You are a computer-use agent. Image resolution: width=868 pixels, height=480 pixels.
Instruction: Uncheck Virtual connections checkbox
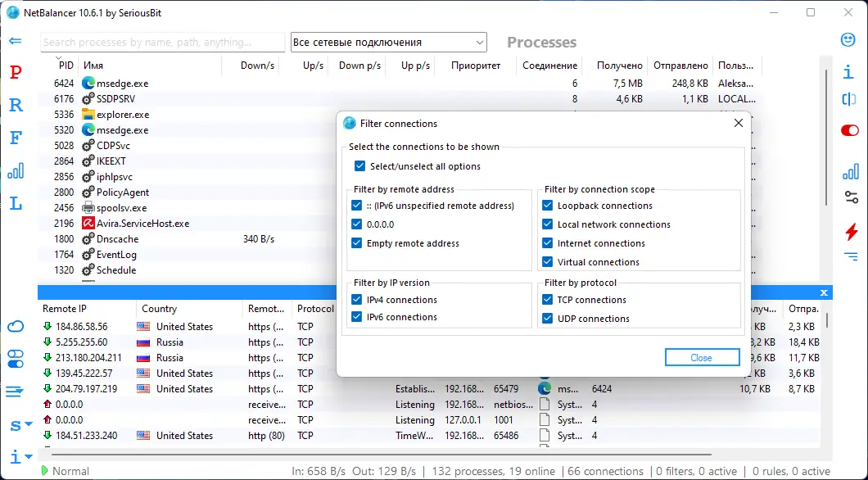(x=548, y=262)
